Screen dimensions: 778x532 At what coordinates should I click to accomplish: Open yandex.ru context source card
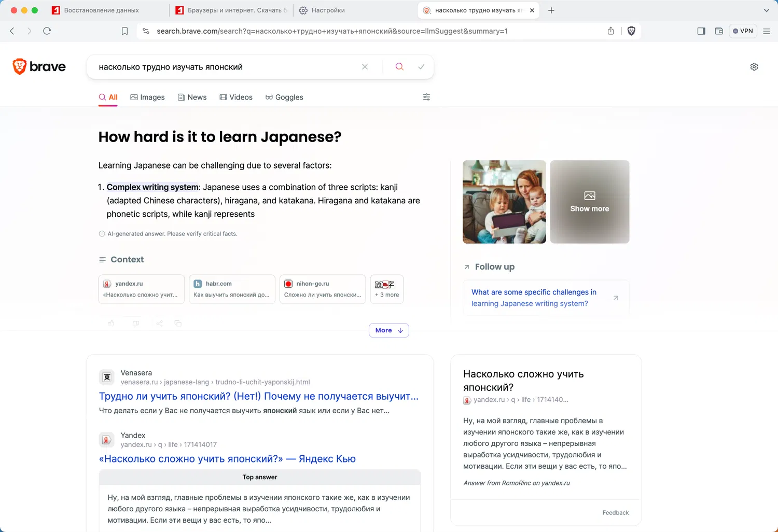click(142, 289)
